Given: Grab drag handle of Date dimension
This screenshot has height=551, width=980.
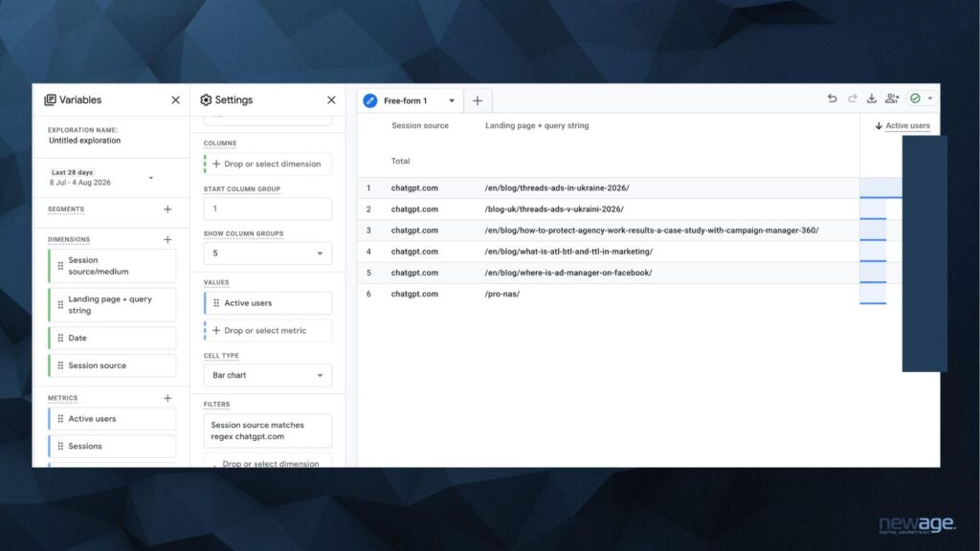Looking at the screenshot, I should [60, 338].
